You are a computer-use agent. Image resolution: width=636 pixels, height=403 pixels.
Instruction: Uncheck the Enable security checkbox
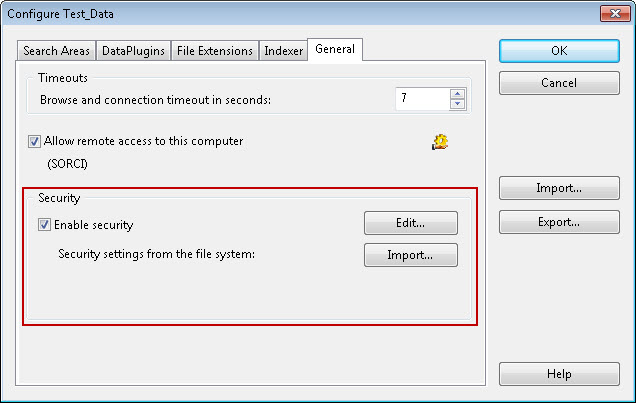point(45,225)
